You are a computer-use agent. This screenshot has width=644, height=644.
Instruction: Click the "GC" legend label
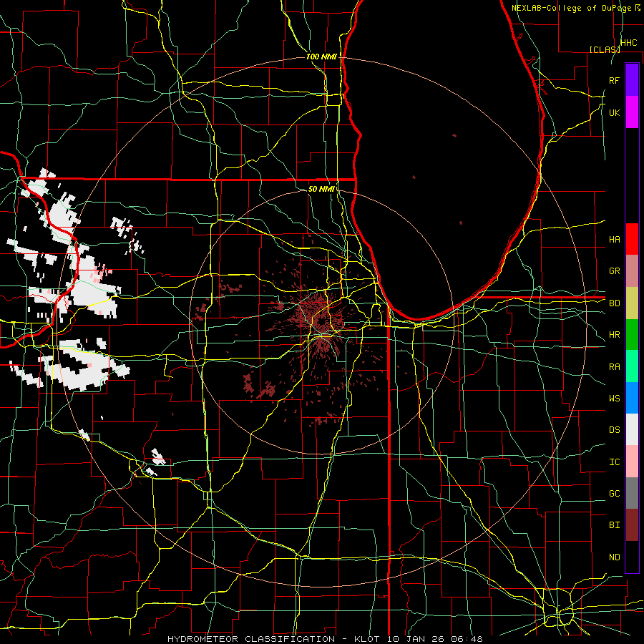pos(614,494)
